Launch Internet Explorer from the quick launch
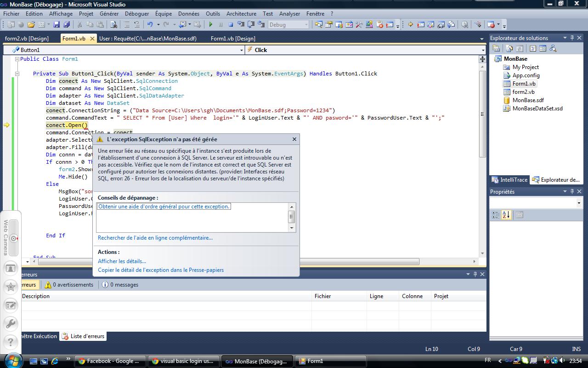The image size is (588, 368). coord(55,361)
